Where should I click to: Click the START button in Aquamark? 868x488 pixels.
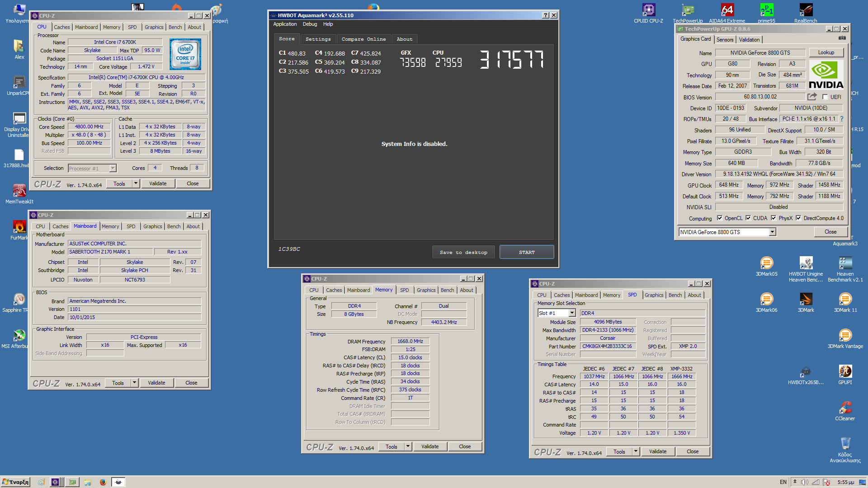[527, 252]
